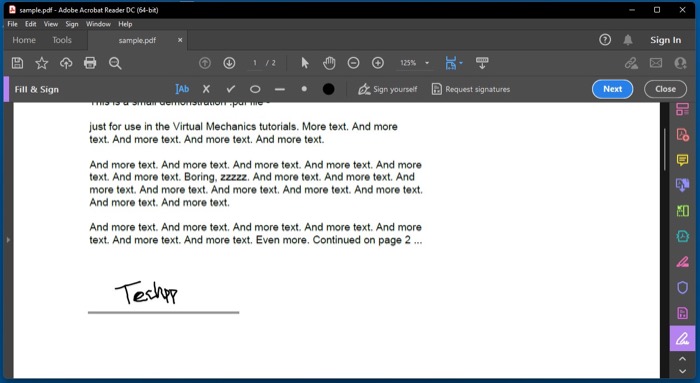The width and height of the screenshot is (700, 383).
Task: Open the File menu
Action: point(12,24)
